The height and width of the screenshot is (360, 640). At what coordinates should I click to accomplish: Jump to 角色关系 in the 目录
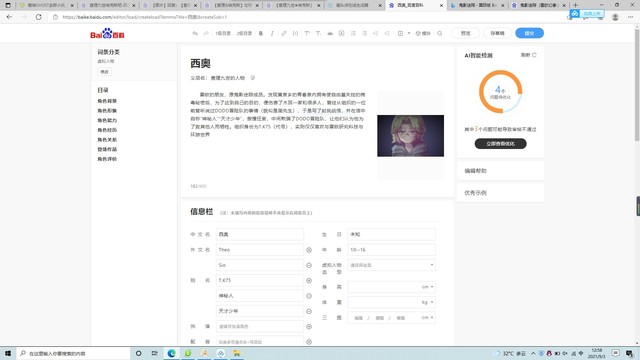(x=107, y=140)
